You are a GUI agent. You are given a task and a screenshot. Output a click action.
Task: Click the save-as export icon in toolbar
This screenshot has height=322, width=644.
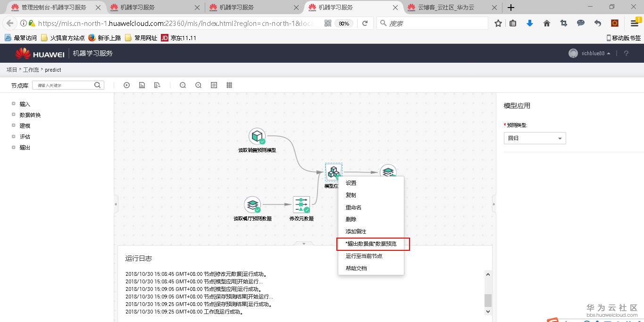tap(157, 85)
